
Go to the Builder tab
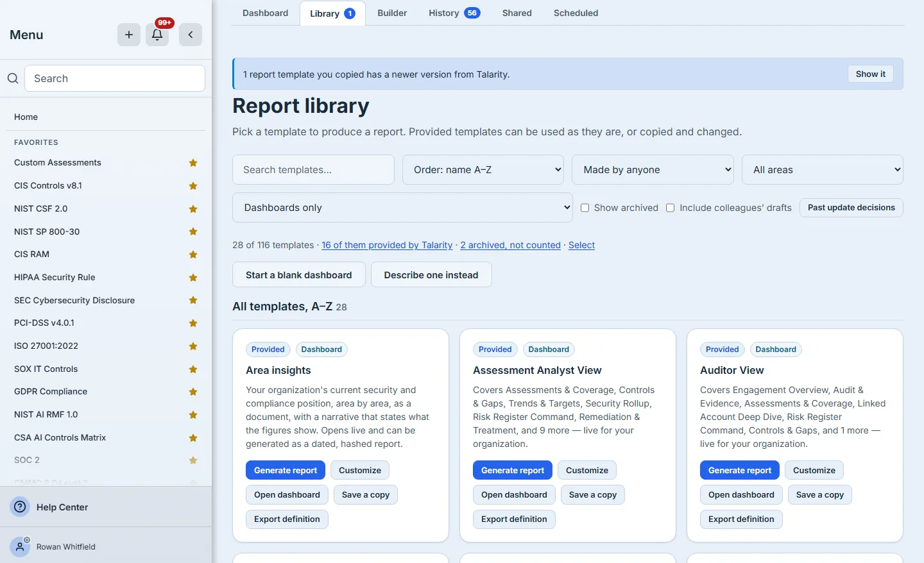(x=392, y=13)
